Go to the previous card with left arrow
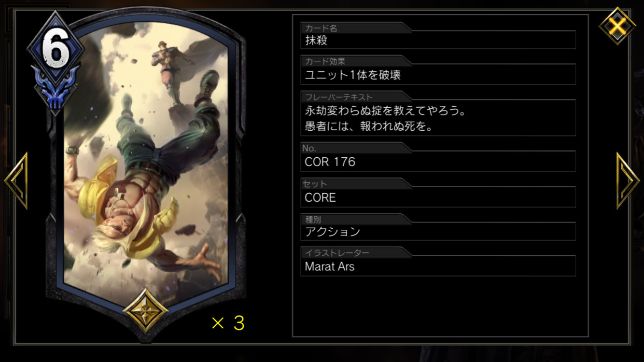The width and height of the screenshot is (644, 362). click(16, 181)
